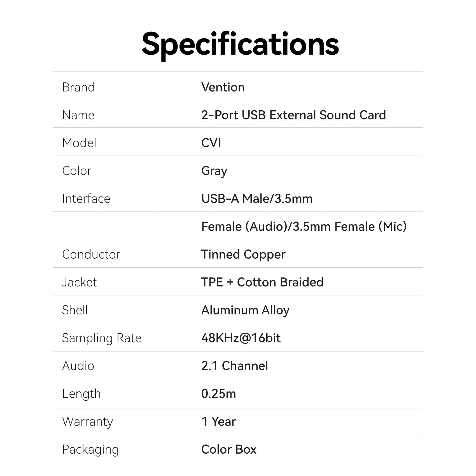
Task: Click the Interface row label
Action: coord(86,199)
